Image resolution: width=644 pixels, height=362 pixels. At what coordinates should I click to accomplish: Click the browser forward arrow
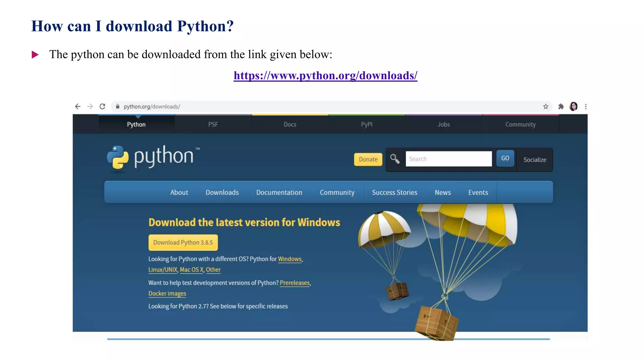tap(90, 107)
